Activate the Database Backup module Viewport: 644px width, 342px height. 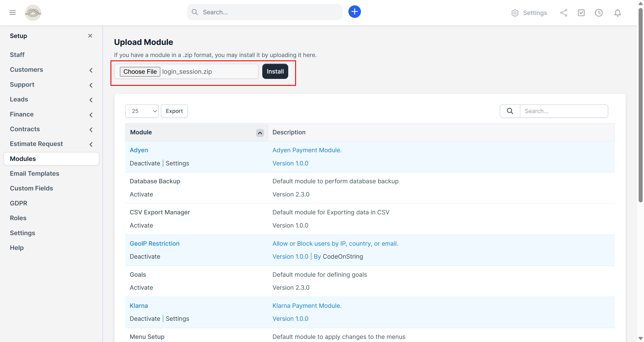(x=141, y=194)
